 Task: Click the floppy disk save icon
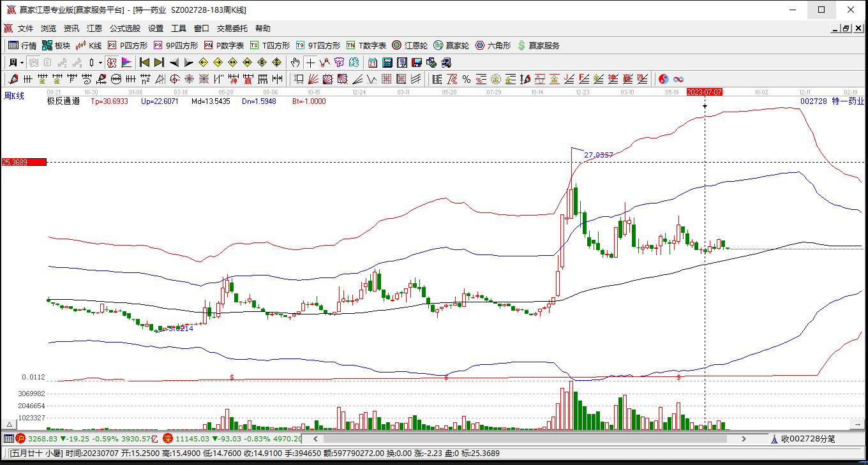[417, 63]
